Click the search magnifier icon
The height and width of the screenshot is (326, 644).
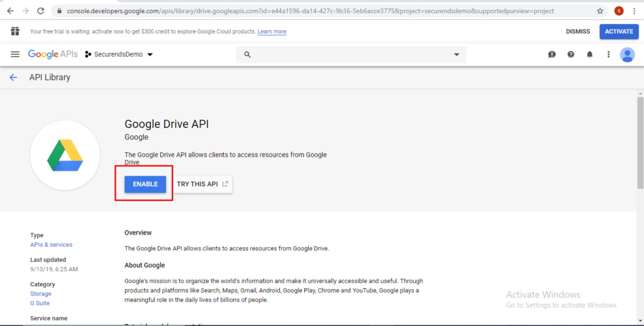[247, 54]
